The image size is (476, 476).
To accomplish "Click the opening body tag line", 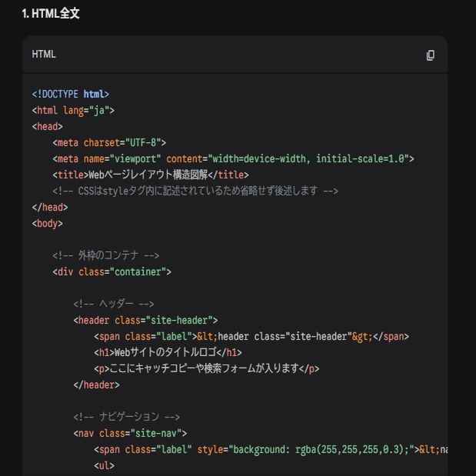I will coord(48,223).
